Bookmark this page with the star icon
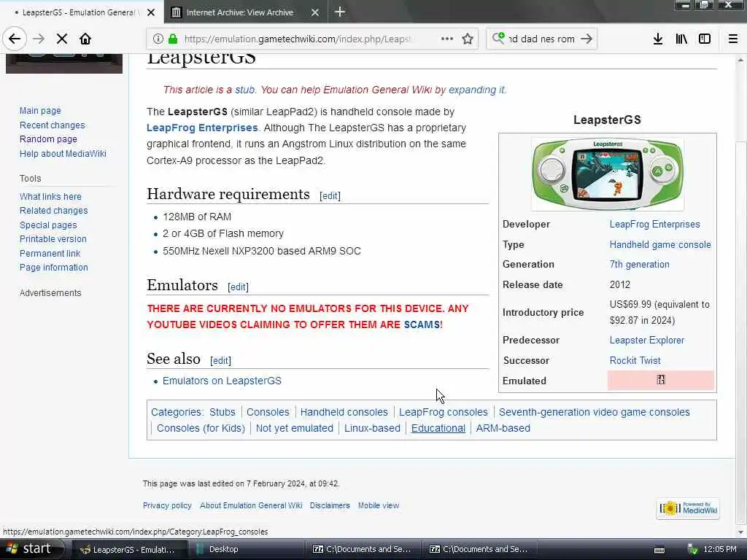This screenshot has width=747, height=560. click(x=468, y=39)
